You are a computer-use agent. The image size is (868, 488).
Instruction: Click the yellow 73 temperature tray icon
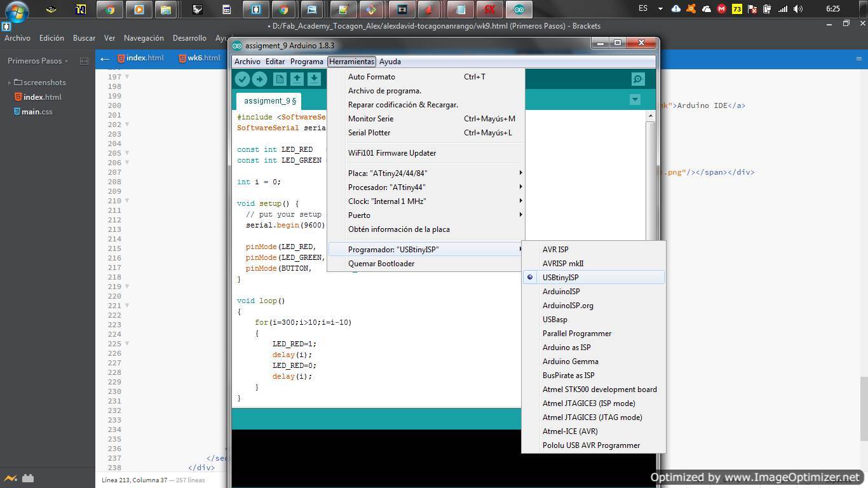[x=737, y=9]
